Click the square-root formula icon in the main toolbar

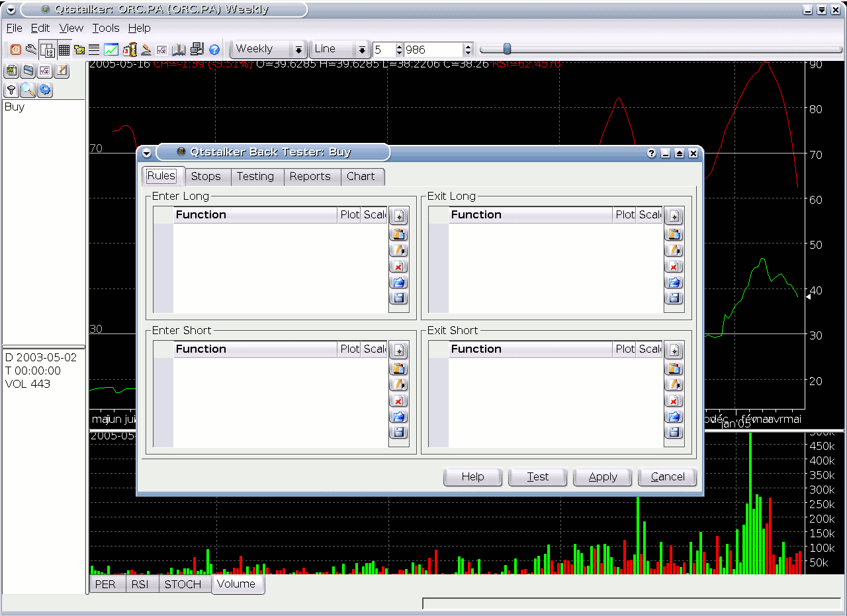[162, 50]
